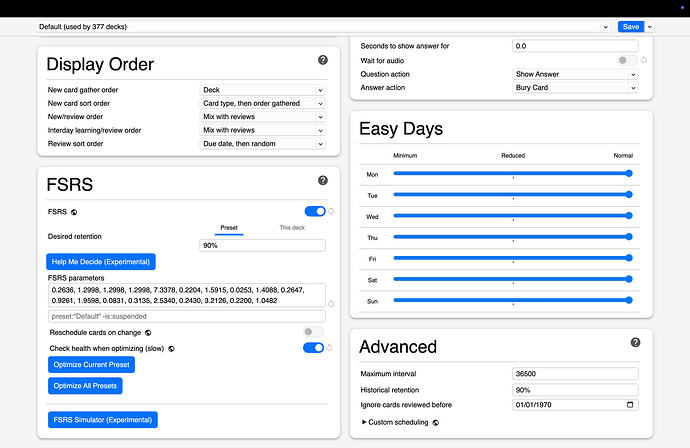Click the Ignore cards reviewed before date field
The height and width of the screenshot is (448, 690).
coord(575,405)
